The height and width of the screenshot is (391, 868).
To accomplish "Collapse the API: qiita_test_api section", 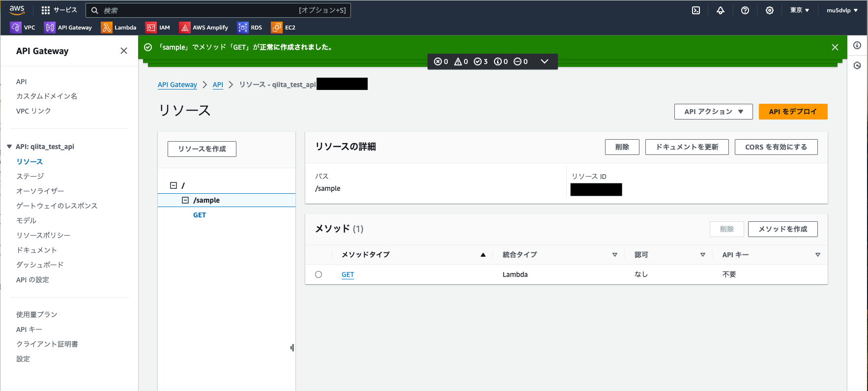I will [9, 147].
